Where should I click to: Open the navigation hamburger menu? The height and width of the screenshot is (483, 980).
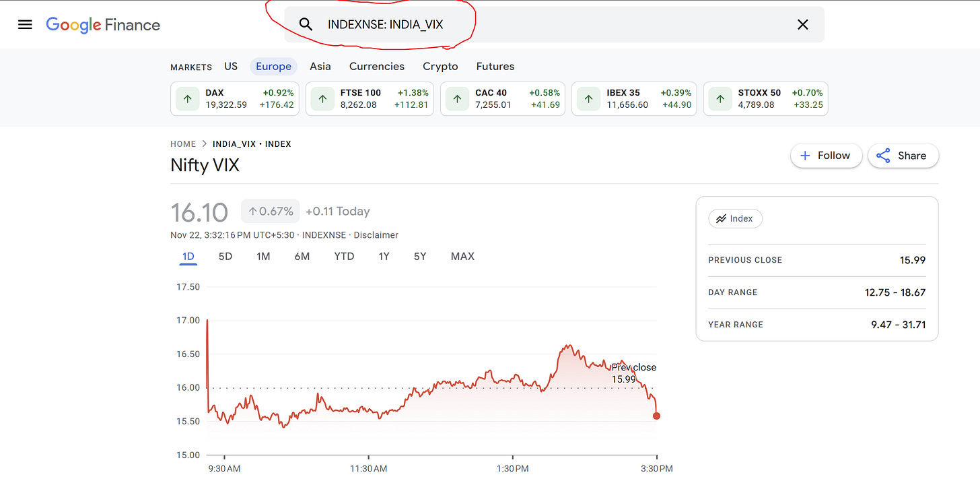click(x=25, y=24)
